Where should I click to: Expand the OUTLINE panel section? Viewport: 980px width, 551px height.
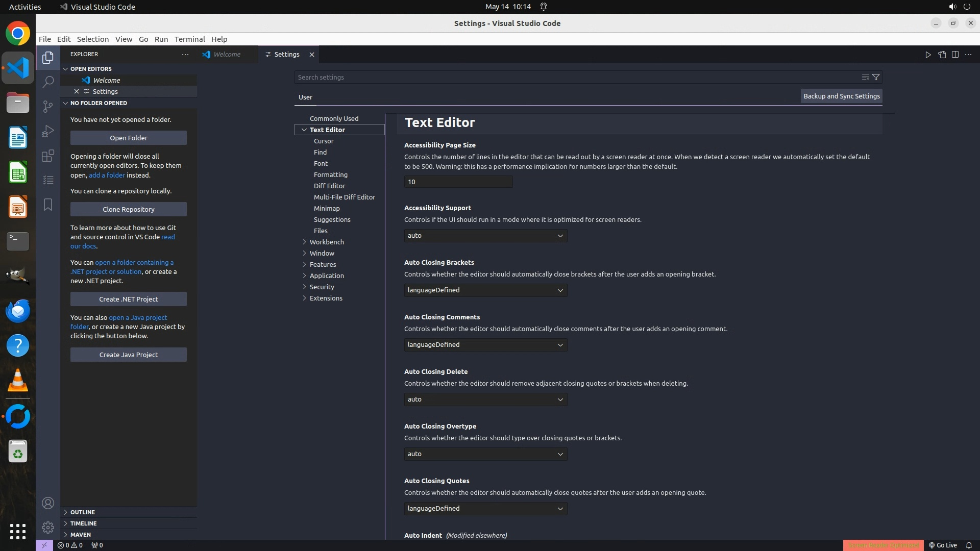click(x=83, y=512)
